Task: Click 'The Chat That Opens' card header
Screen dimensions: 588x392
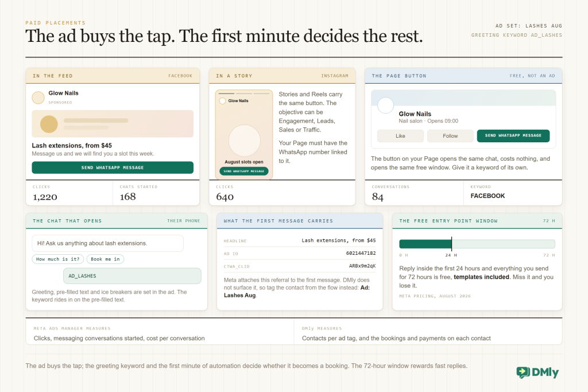Action: (x=117, y=221)
